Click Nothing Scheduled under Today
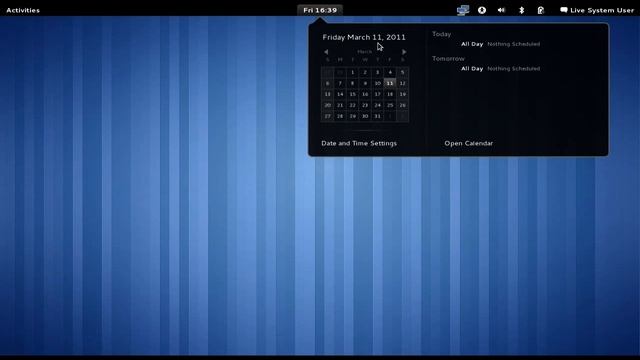 [x=513, y=44]
